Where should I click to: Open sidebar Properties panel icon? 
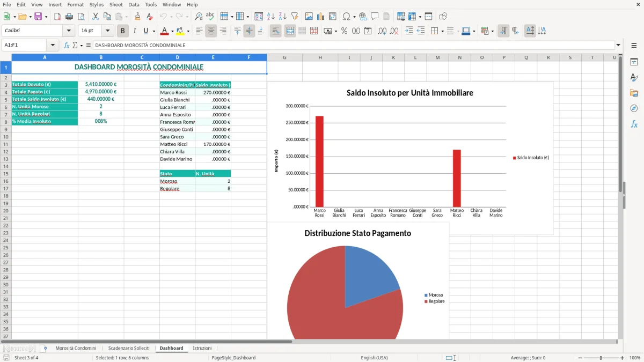pyautogui.click(x=634, y=62)
